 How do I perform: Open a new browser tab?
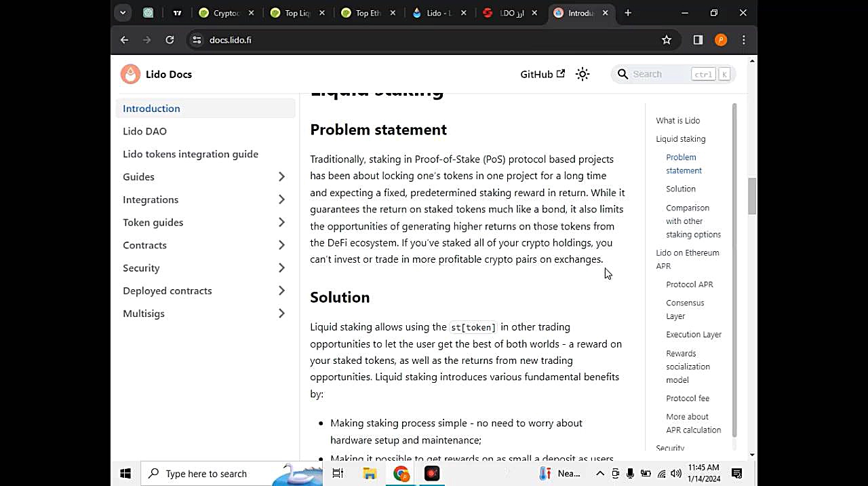click(628, 13)
